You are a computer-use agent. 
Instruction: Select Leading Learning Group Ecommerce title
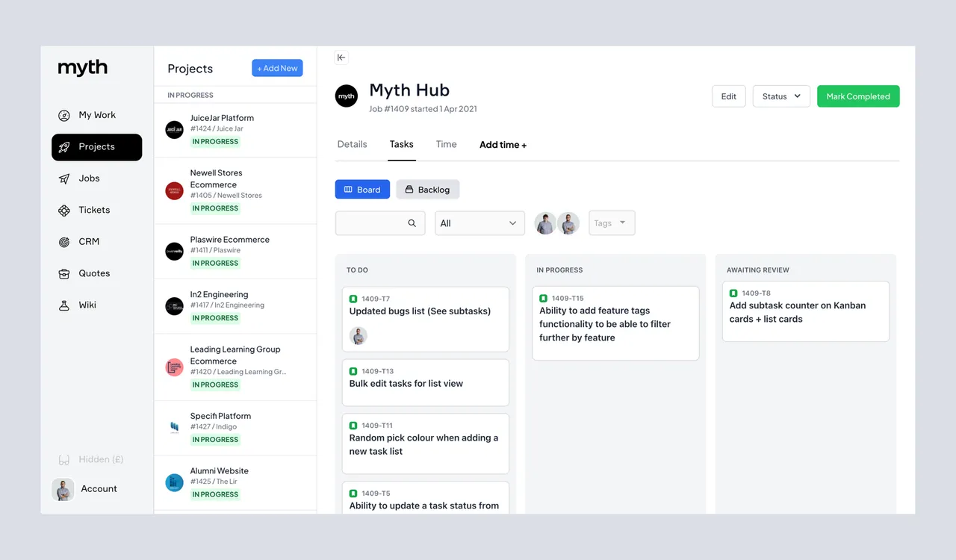pyautogui.click(x=235, y=355)
